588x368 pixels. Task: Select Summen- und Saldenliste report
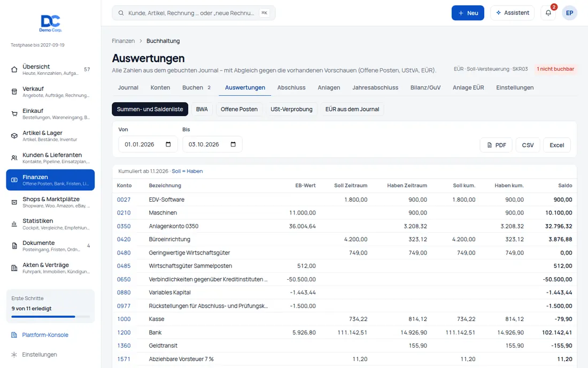point(150,109)
